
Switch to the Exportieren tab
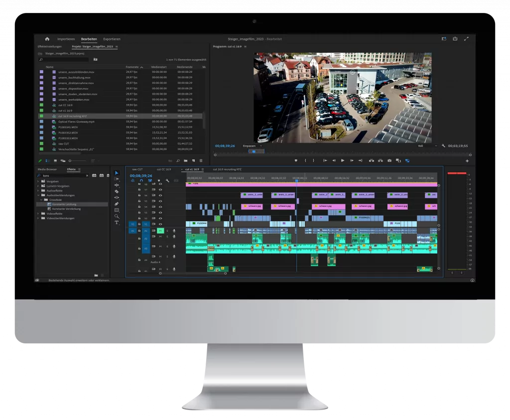coord(112,39)
